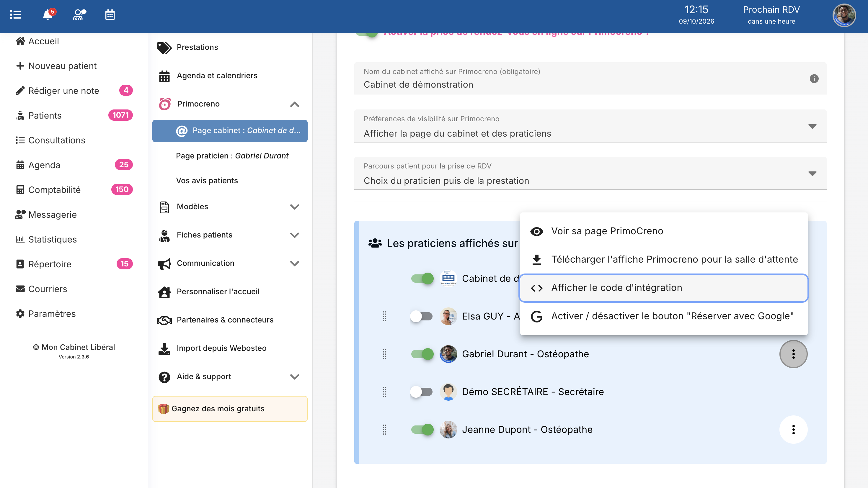
Task: Click the info icon in cabinet name field
Action: 814,78
